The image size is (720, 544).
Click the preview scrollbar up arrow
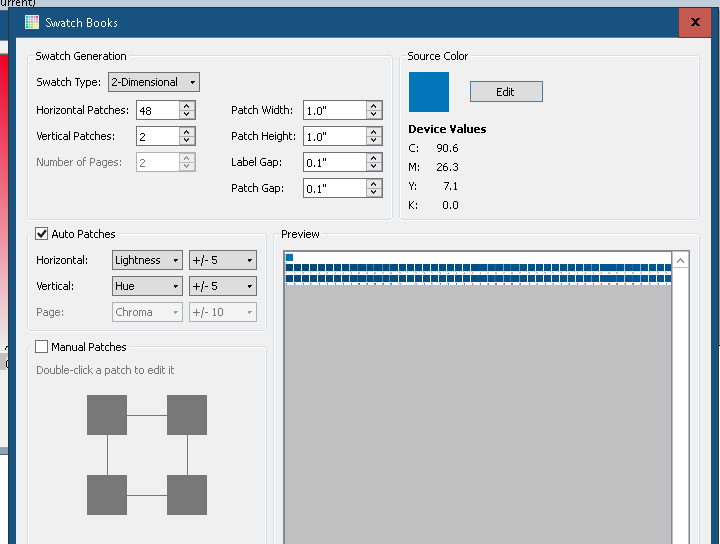[x=681, y=261]
